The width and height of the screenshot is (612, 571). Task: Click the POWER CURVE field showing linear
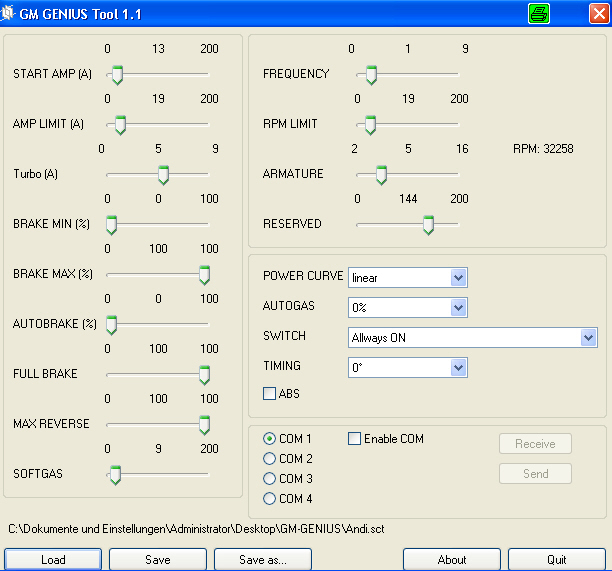point(407,278)
